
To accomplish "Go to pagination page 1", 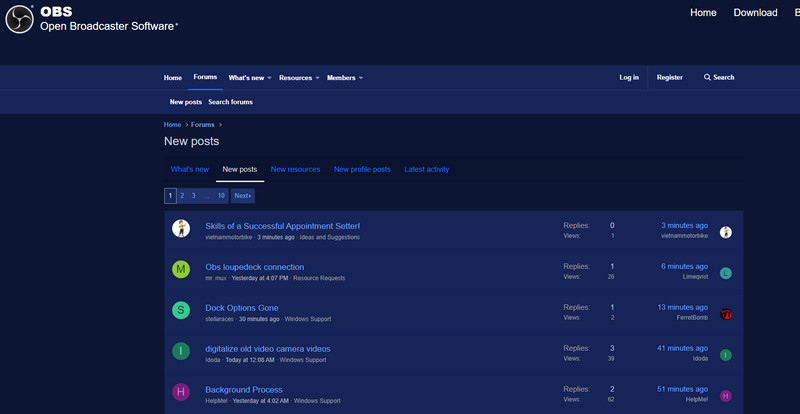I will click(x=170, y=196).
